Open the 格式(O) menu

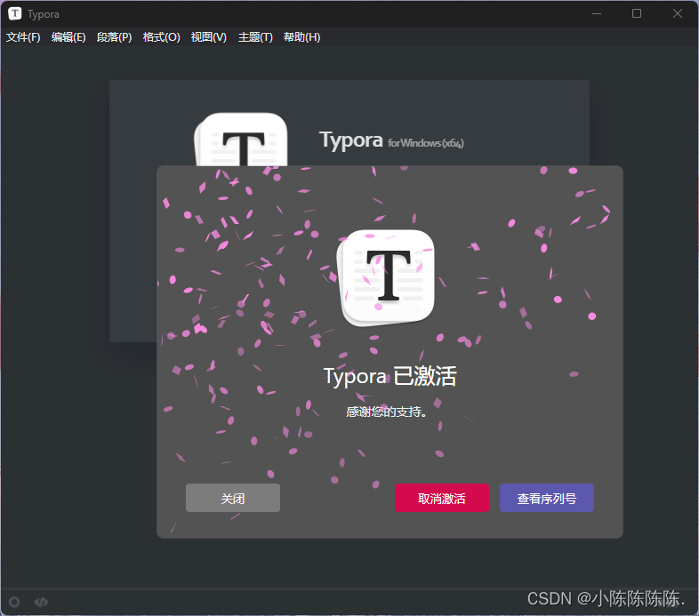[161, 37]
